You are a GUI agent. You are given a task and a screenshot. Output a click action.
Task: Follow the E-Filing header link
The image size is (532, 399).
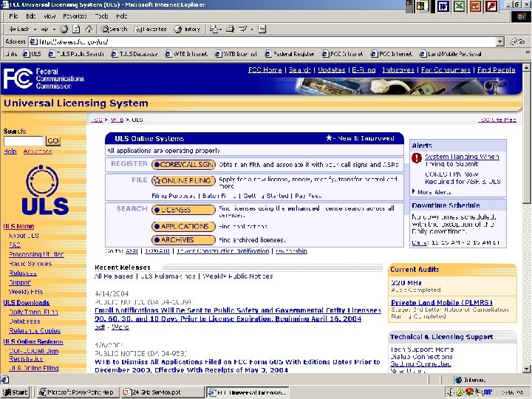click(364, 70)
